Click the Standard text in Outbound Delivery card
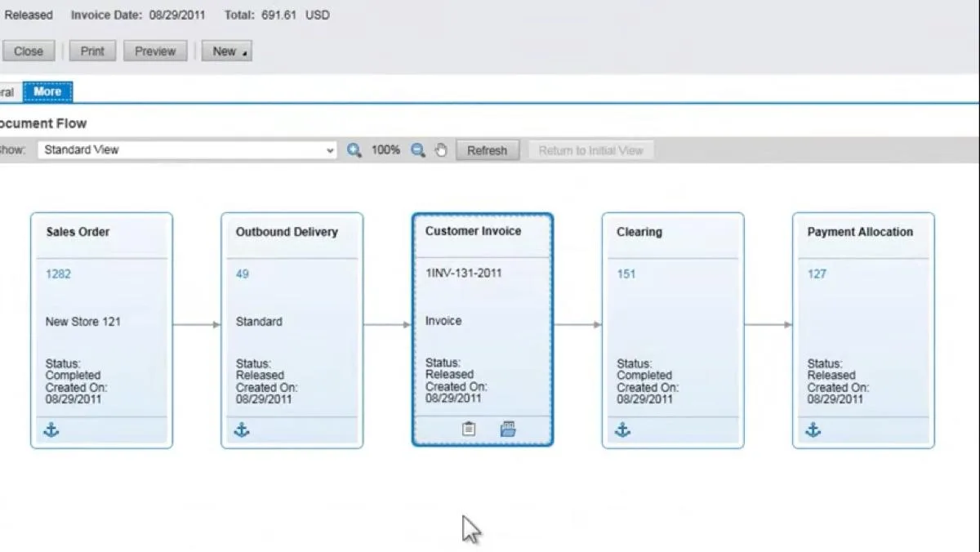This screenshot has height=552, width=980. click(x=259, y=322)
